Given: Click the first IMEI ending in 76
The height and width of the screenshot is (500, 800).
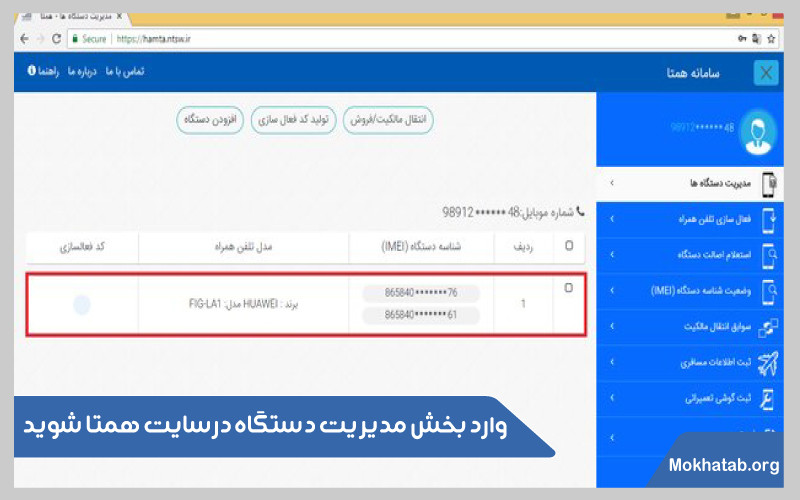Looking at the screenshot, I should pyautogui.click(x=421, y=293).
